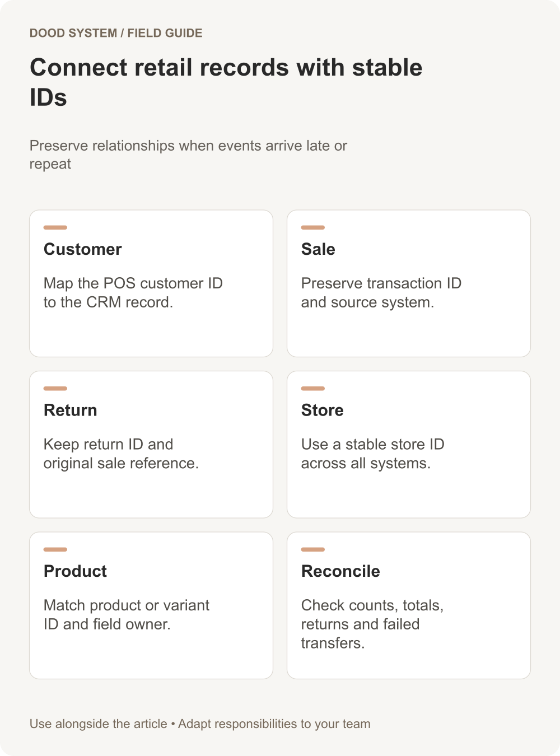Click the Return card heading
The image size is (560, 756).
[71, 410]
